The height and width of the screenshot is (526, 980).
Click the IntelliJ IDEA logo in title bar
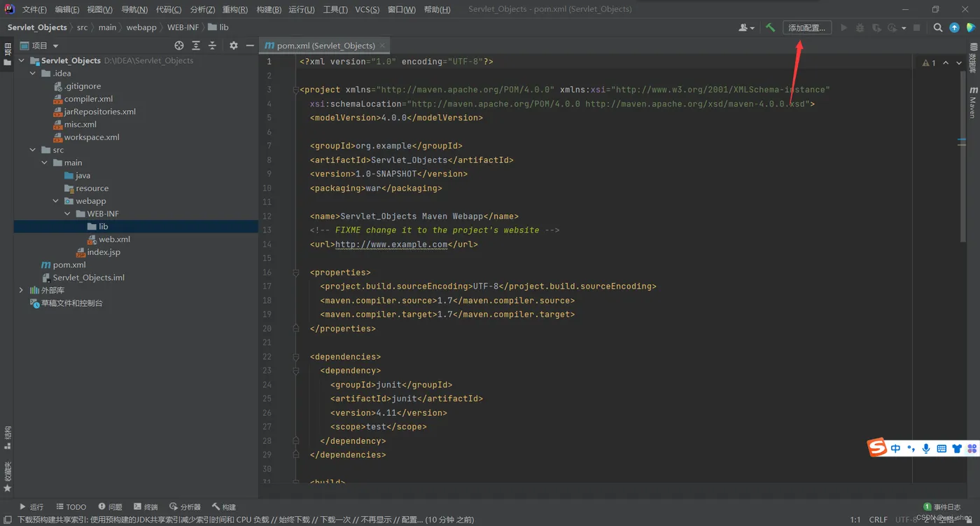(x=9, y=9)
